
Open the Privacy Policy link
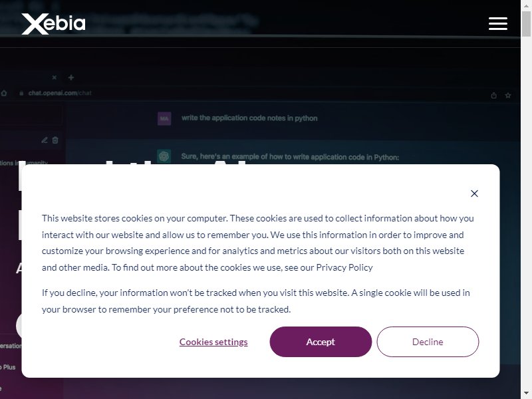(x=344, y=267)
